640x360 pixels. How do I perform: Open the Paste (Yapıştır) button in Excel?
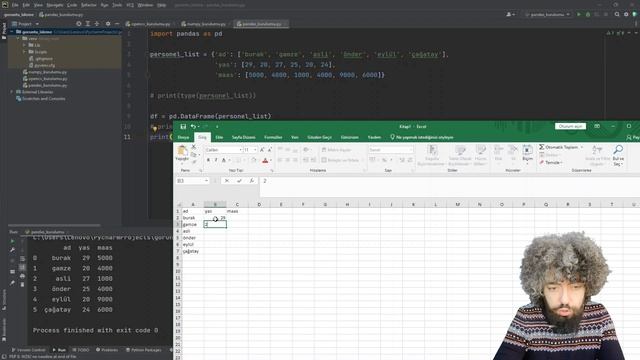[182, 154]
